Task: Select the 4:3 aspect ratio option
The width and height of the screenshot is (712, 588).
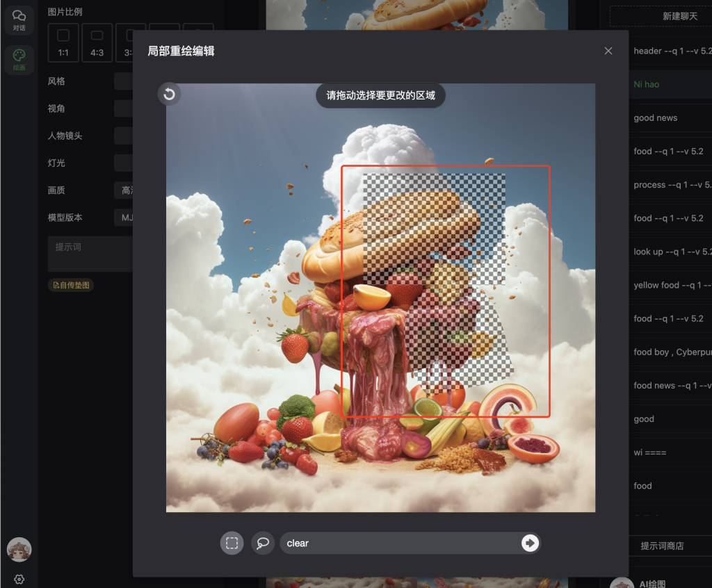Action: pos(97,42)
